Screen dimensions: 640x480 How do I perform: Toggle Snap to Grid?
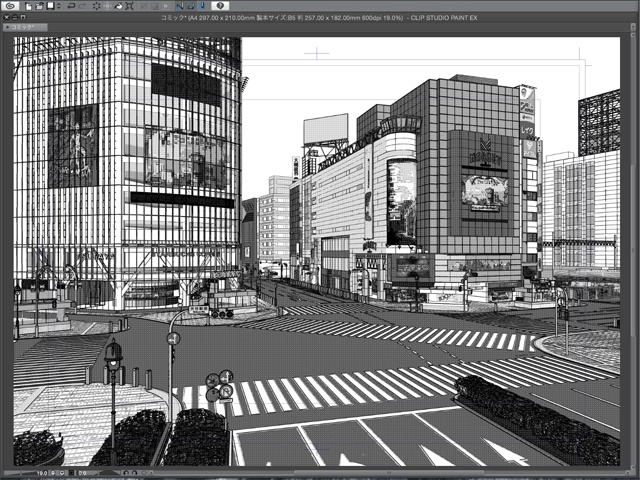[203, 6]
